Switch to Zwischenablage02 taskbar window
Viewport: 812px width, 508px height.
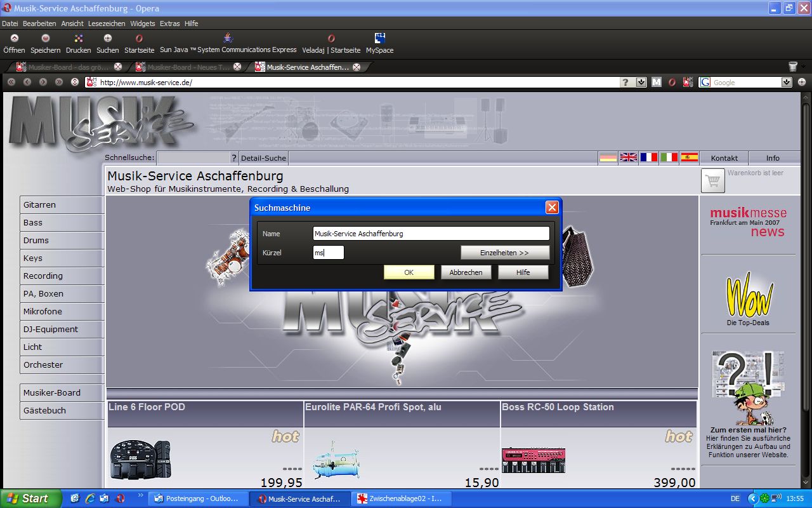(x=402, y=499)
